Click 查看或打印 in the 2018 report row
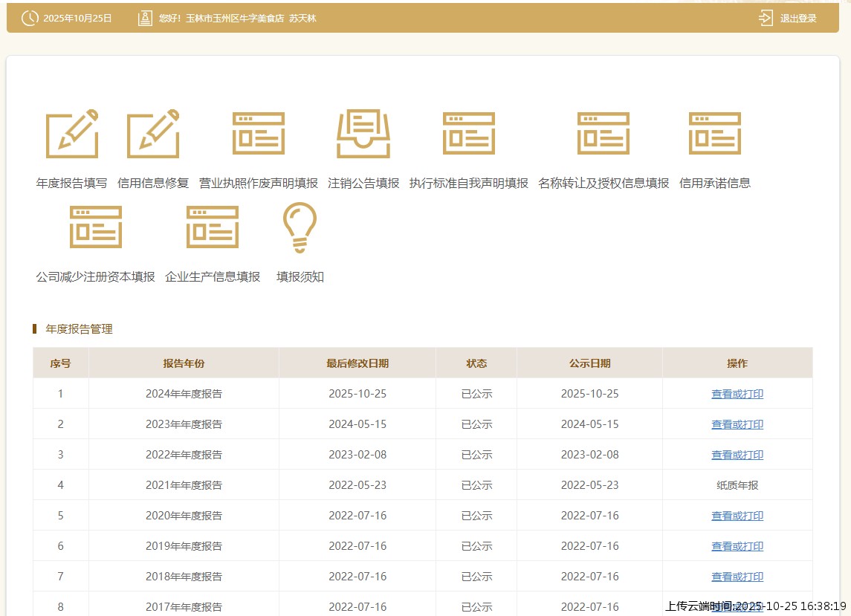851x616 pixels. point(737,577)
